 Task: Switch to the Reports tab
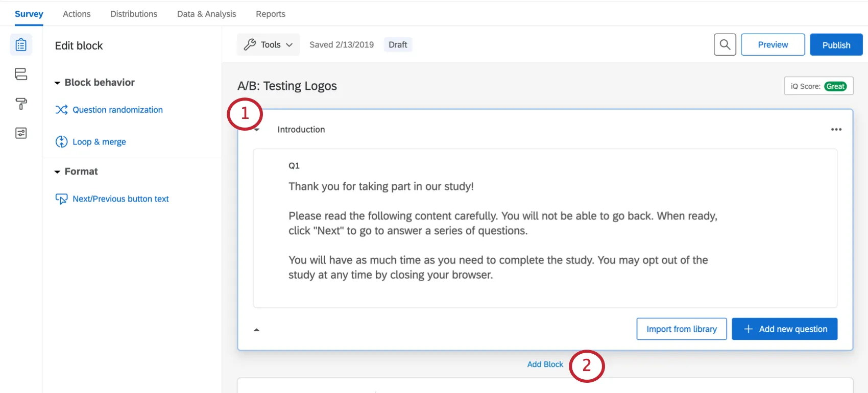pos(271,14)
